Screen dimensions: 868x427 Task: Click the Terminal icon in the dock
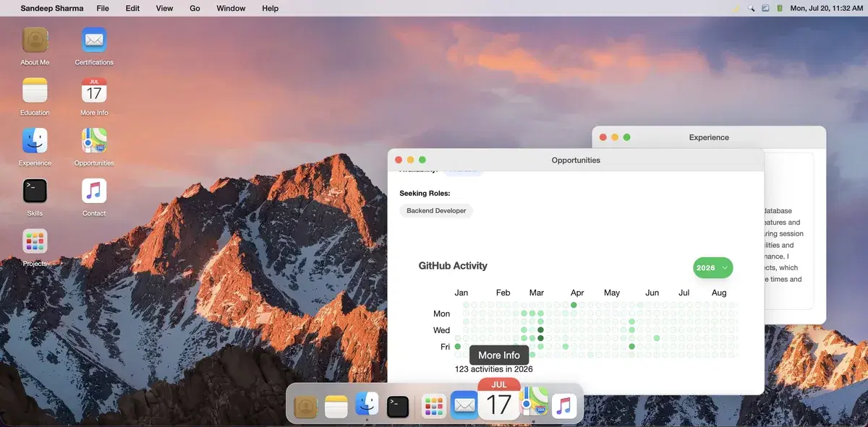pos(397,406)
